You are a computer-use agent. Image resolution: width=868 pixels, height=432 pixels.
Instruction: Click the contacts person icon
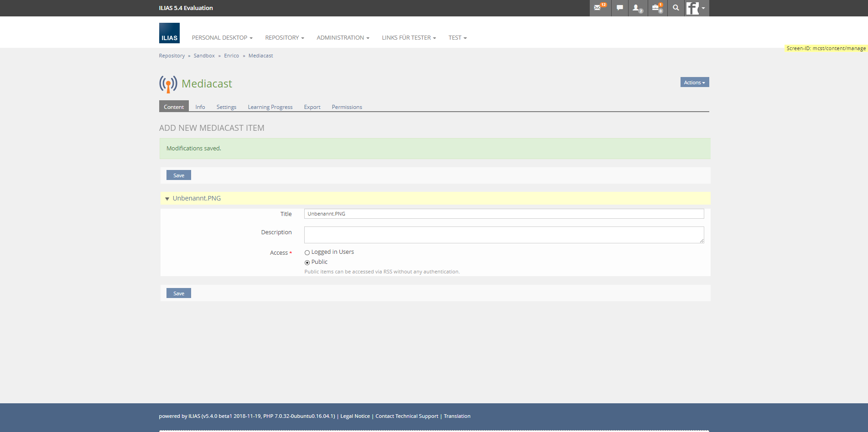[x=637, y=8]
